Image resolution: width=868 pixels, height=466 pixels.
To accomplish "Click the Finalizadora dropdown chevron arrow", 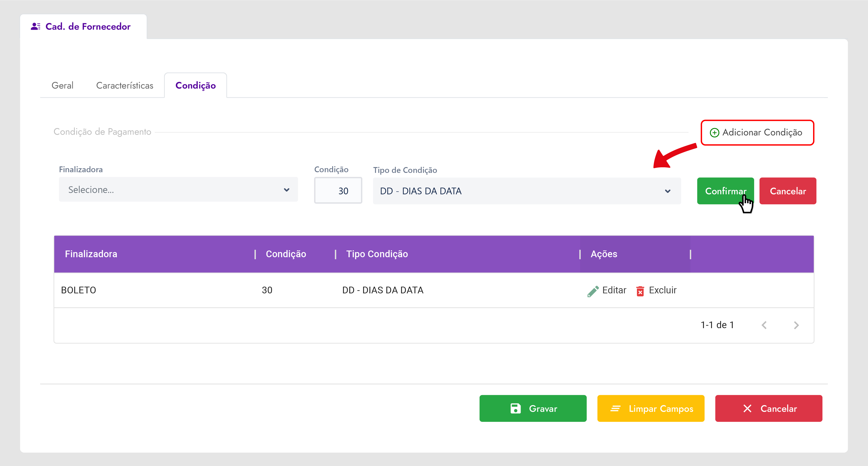I will [x=286, y=190].
